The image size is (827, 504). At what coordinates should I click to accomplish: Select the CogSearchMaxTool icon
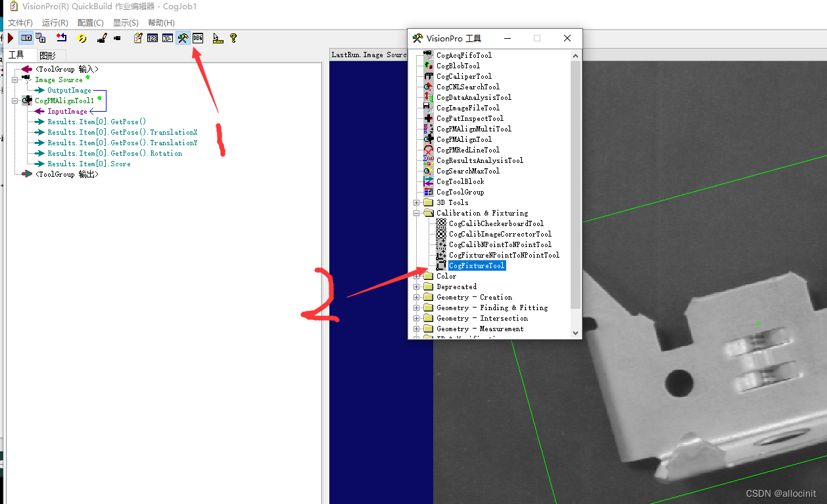click(427, 171)
